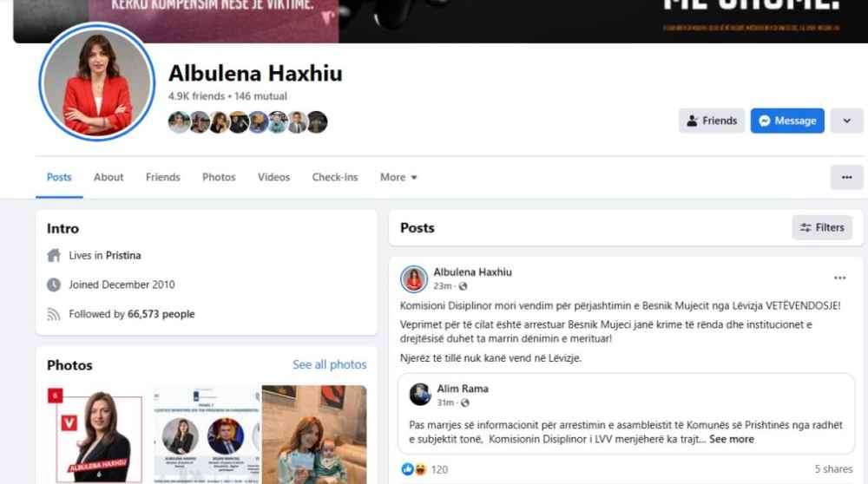This screenshot has width=868, height=484.
Task: Open the Check-ins tab
Action: tap(335, 177)
